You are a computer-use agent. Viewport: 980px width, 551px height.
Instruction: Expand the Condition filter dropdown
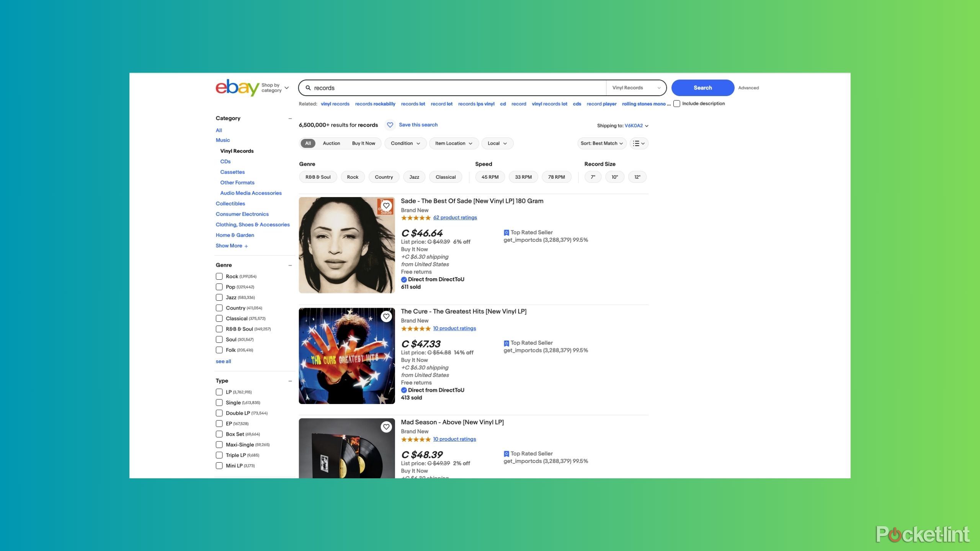tap(405, 143)
